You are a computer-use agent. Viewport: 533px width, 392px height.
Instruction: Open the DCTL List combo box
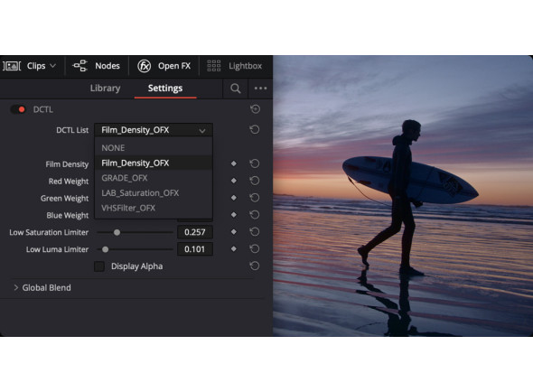pyautogui.click(x=154, y=130)
